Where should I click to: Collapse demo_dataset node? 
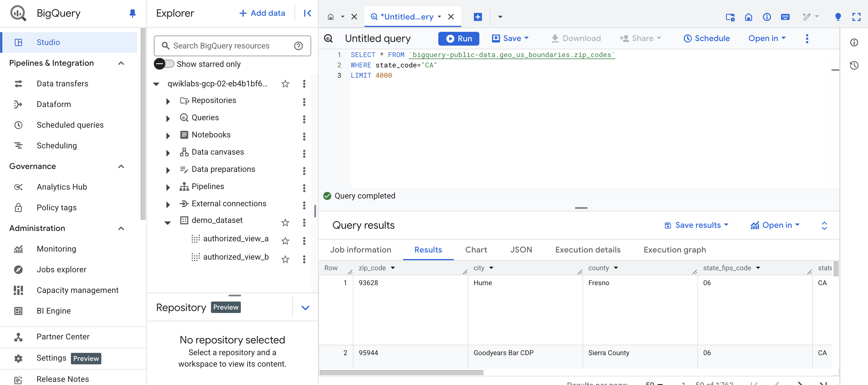click(167, 223)
